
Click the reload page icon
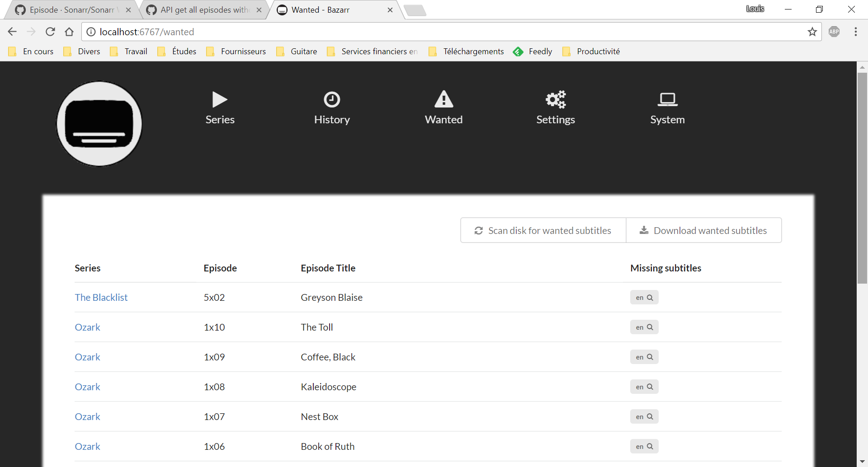coord(50,32)
